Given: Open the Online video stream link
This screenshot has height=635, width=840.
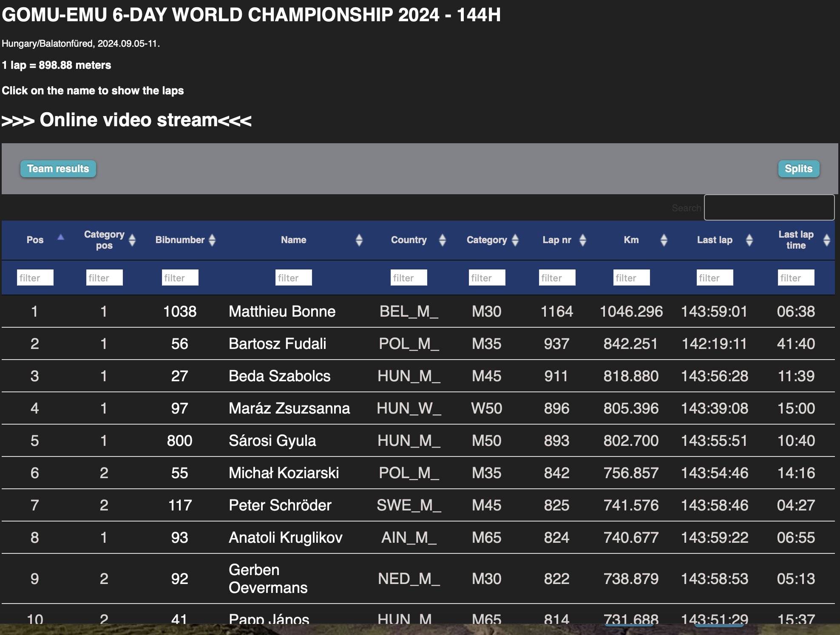Looking at the screenshot, I should pos(127,120).
